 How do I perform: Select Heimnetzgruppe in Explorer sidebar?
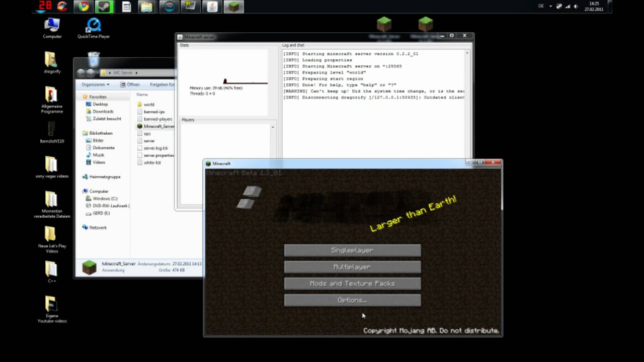(x=105, y=177)
